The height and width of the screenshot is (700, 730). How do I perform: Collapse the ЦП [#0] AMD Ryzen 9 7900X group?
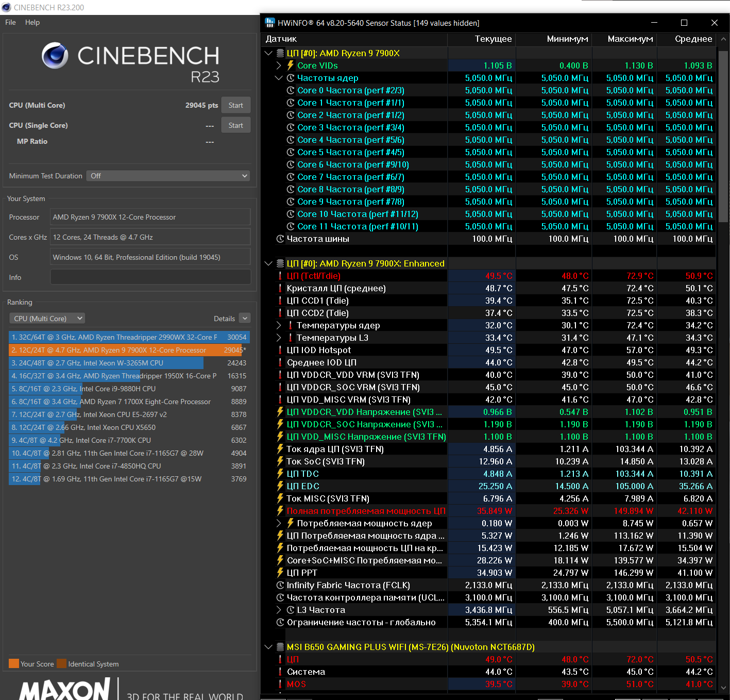coord(268,53)
